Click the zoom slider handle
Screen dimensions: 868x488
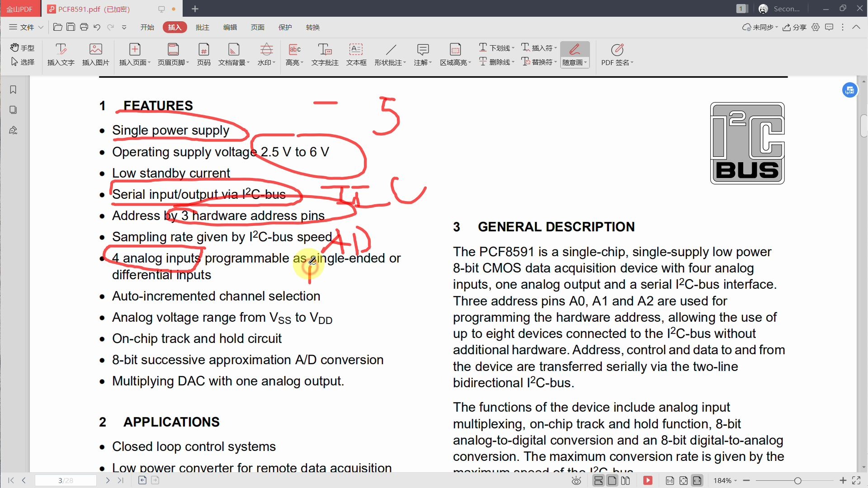pyautogui.click(x=797, y=480)
